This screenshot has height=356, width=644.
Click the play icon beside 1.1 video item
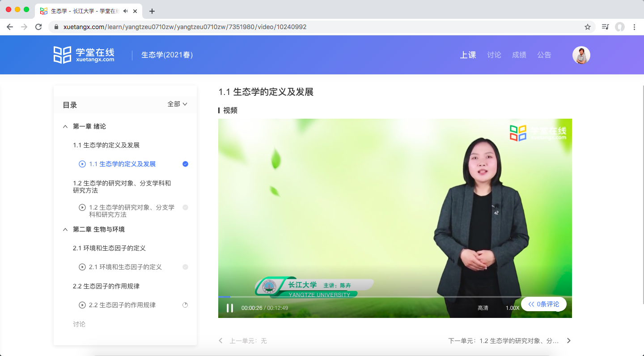point(82,164)
